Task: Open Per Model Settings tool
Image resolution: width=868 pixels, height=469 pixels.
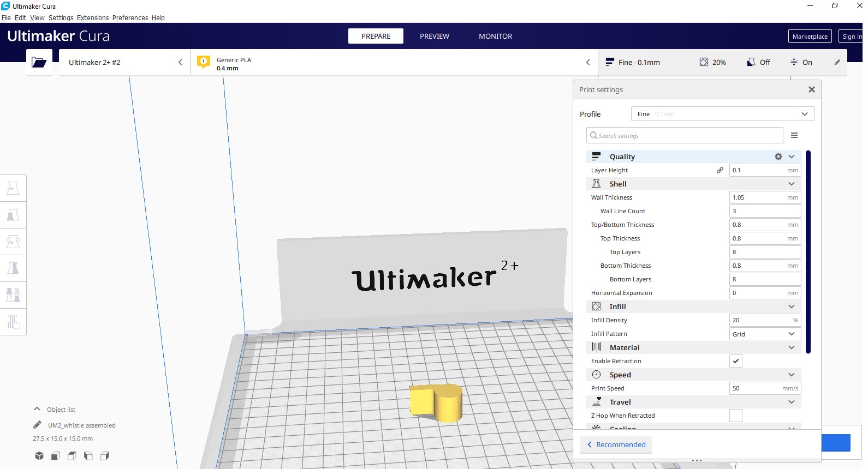Action: pos(13,295)
